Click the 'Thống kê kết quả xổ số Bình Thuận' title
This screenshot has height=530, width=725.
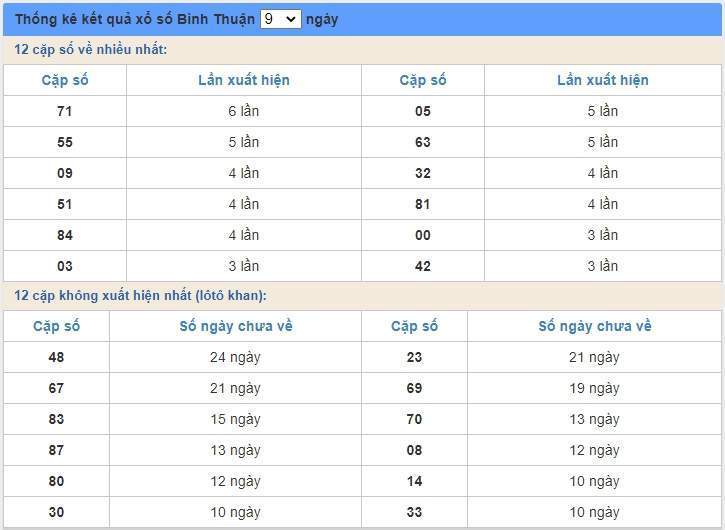pyautogui.click(x=135, y=19)
